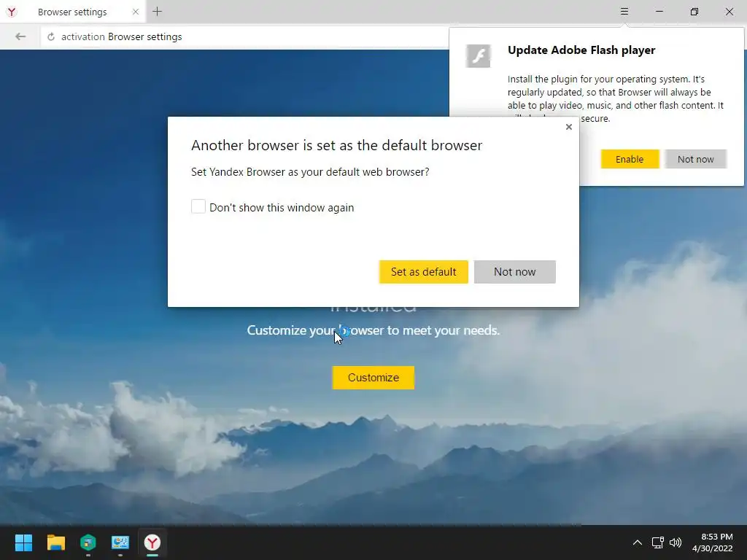Image resolution: width=747 pixels, height=560 pixels.
Task: Select the Browser settings tab
Action: (x=72, y=12)
